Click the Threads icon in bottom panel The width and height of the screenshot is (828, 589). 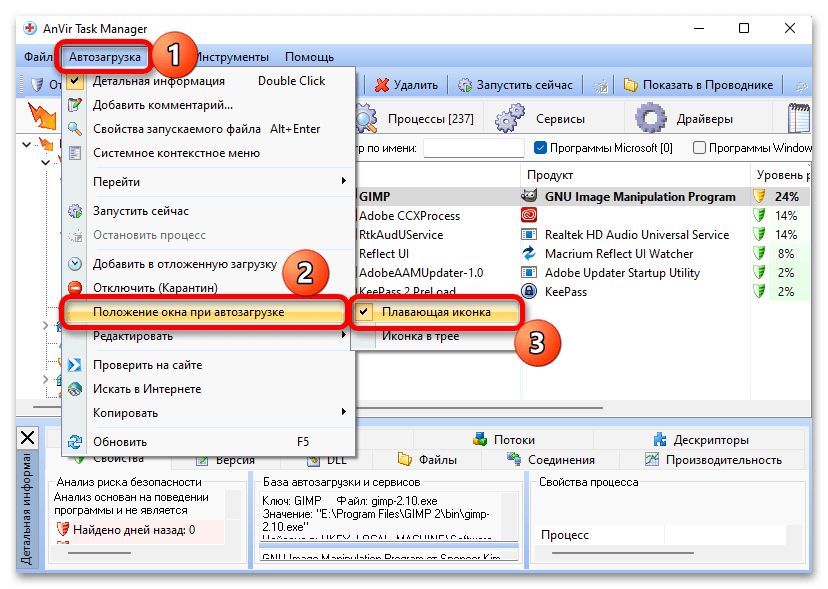(x=480, y=440)
